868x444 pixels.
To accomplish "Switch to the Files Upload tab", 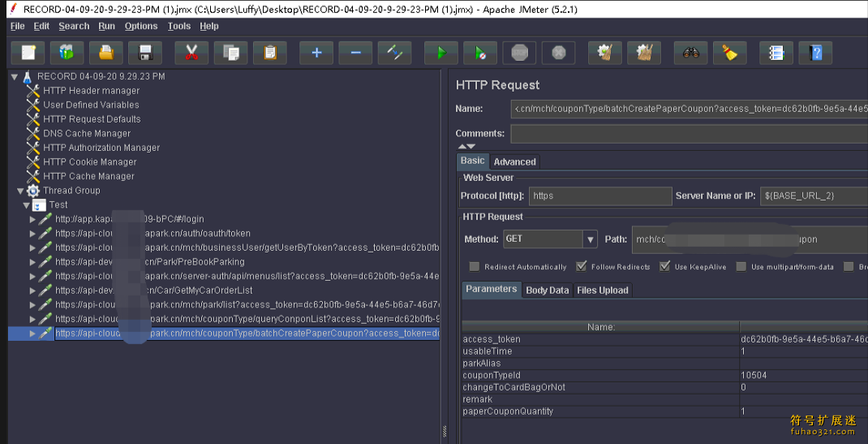I will (x=602, y=290).
